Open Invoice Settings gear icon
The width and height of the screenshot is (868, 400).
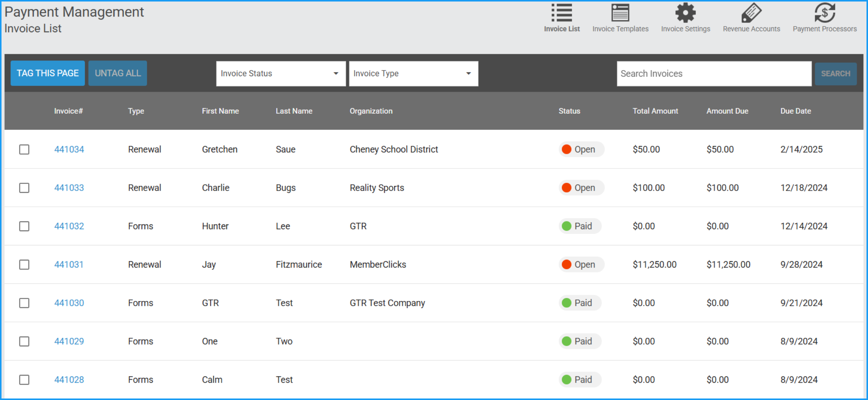pos(685,14)
